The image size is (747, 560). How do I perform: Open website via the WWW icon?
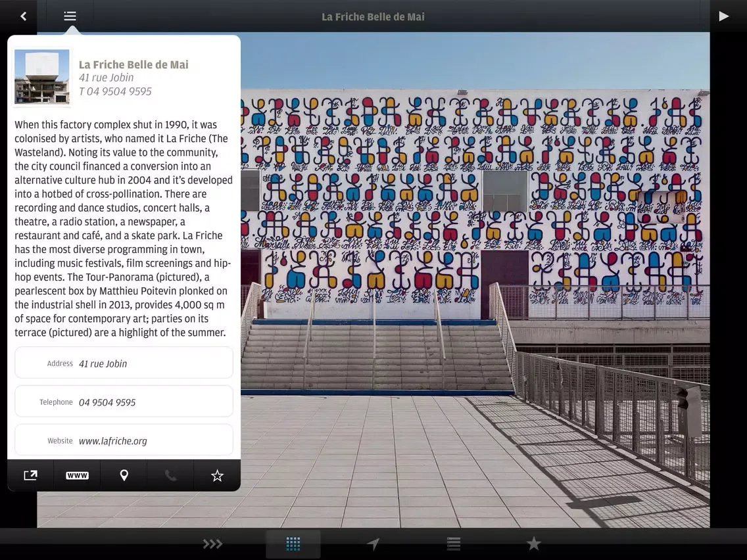77,475
